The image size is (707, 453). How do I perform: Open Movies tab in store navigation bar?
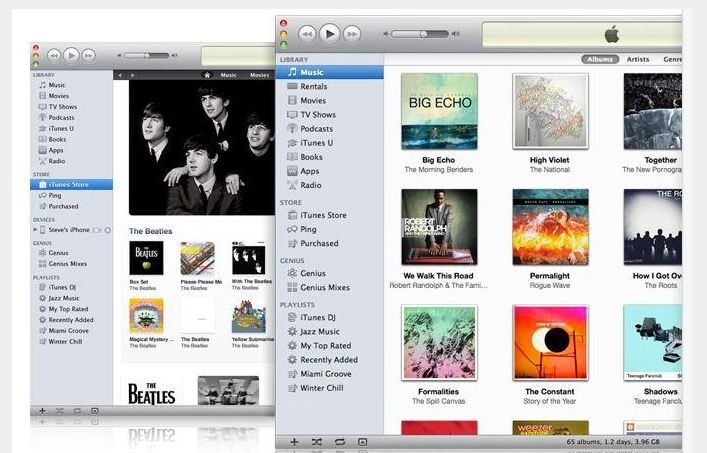259,75
